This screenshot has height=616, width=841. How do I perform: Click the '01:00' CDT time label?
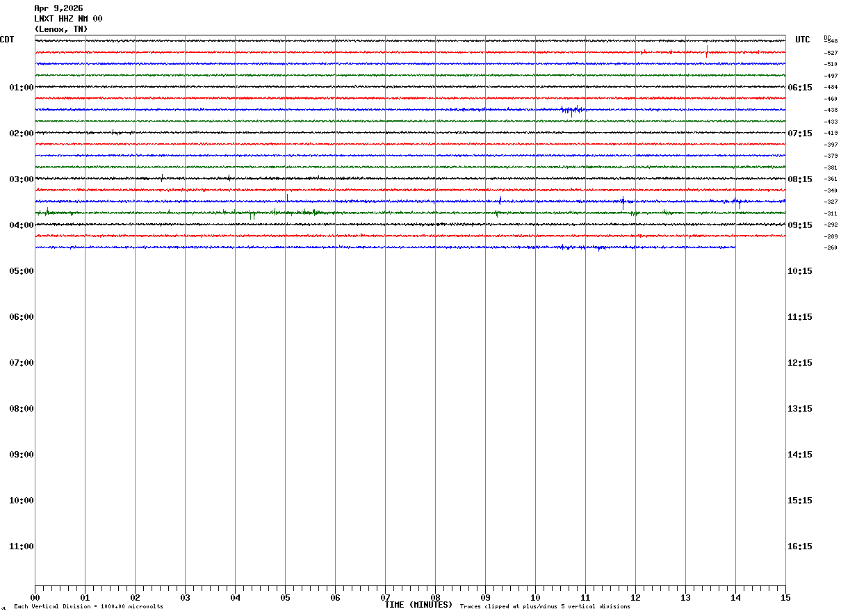coord(22,88)
